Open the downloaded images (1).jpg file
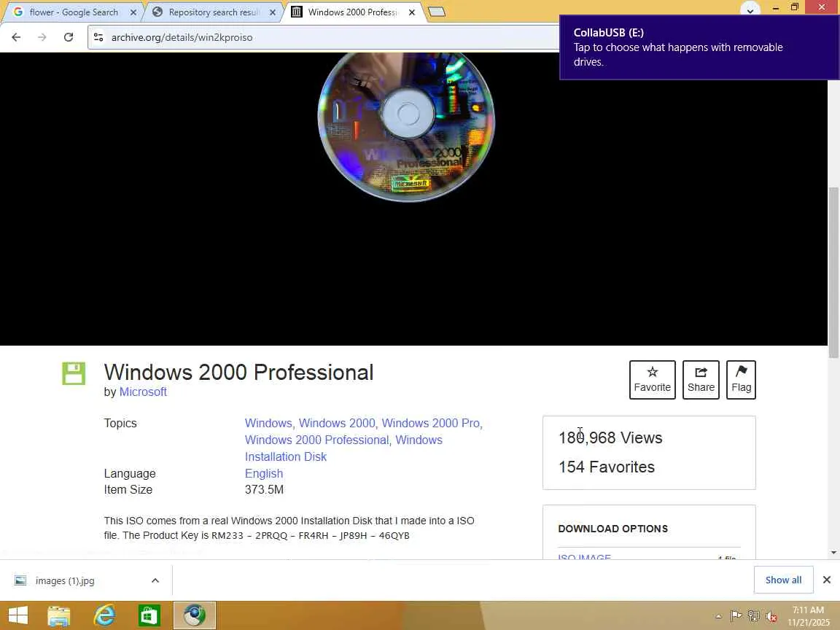The height and width of the screenshot is (630, 840). click(65, 580)
